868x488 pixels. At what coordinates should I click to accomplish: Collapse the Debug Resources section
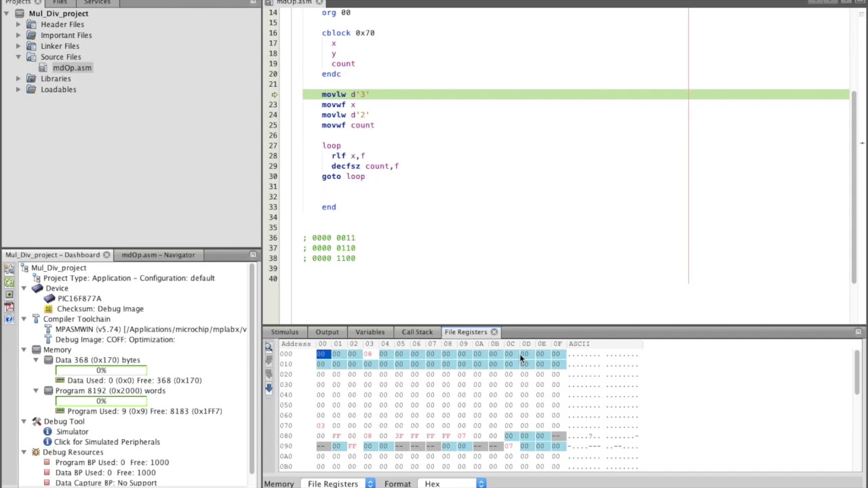point(24,452)
